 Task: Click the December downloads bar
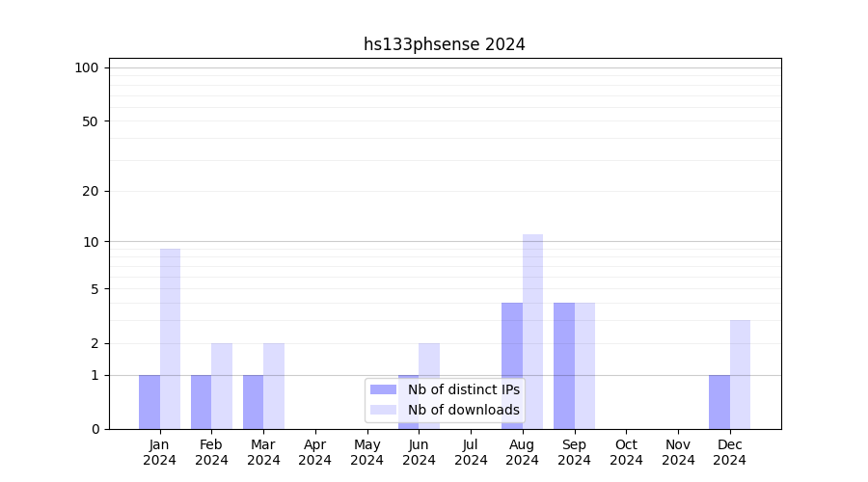[x=740, y=374]
